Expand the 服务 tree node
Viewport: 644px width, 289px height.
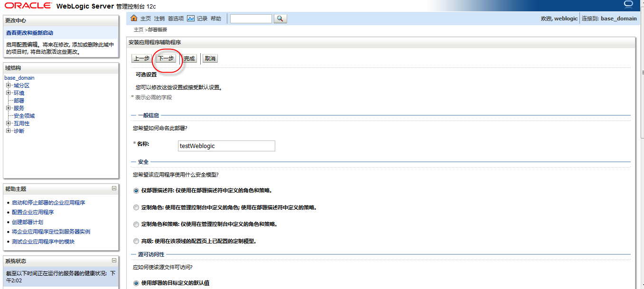tap(9, 108)
